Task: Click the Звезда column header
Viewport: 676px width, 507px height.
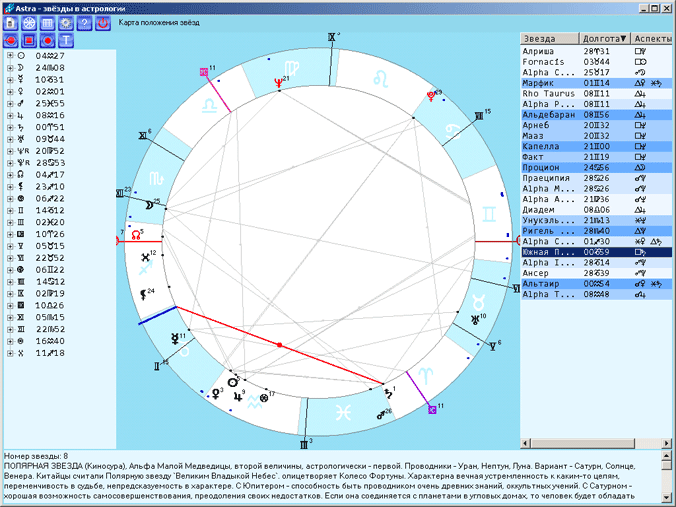Action: (550, 38)
